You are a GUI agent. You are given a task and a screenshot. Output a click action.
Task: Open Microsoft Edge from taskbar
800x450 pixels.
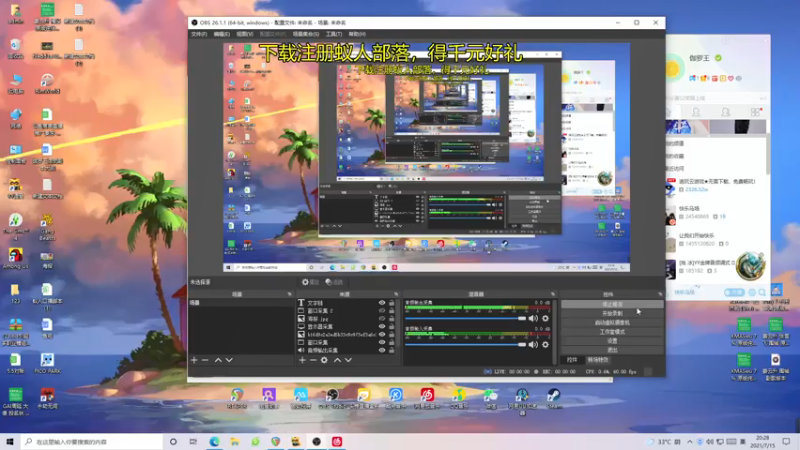[x=214, y=442]
